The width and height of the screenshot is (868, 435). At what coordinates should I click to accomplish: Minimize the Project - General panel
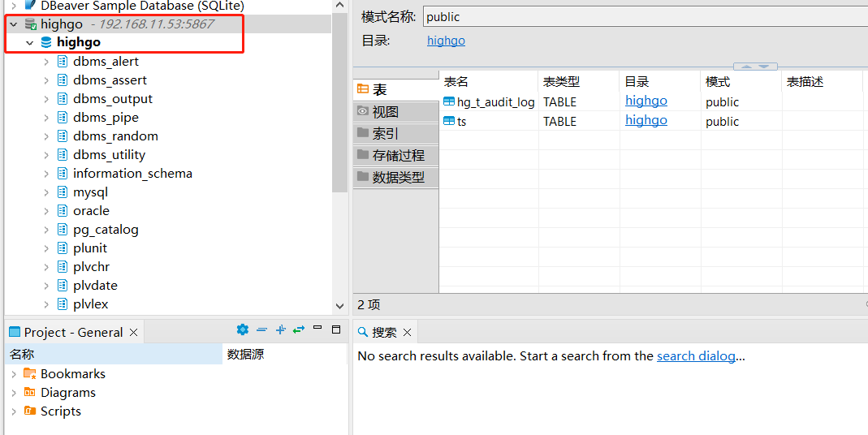tap(317, 328)
